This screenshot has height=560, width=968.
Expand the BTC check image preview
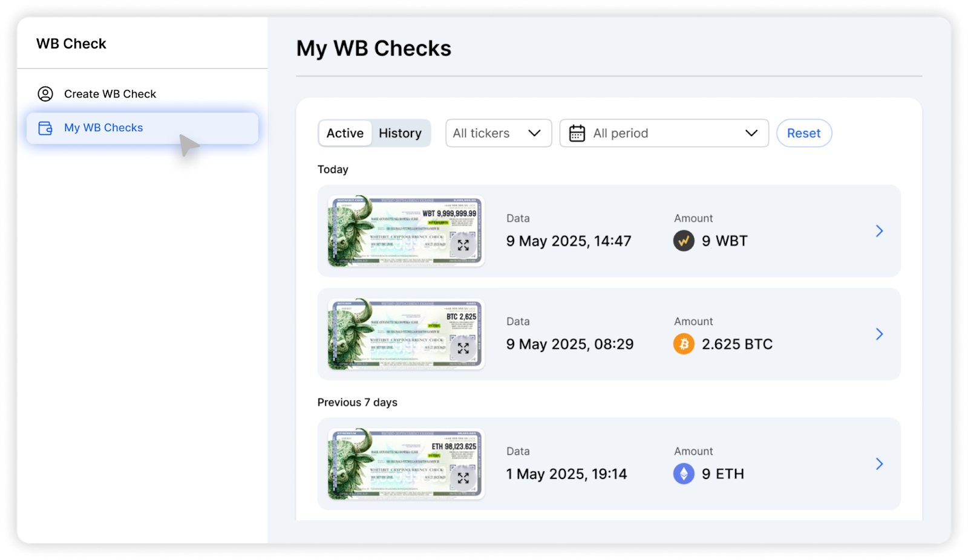[463, 348]
